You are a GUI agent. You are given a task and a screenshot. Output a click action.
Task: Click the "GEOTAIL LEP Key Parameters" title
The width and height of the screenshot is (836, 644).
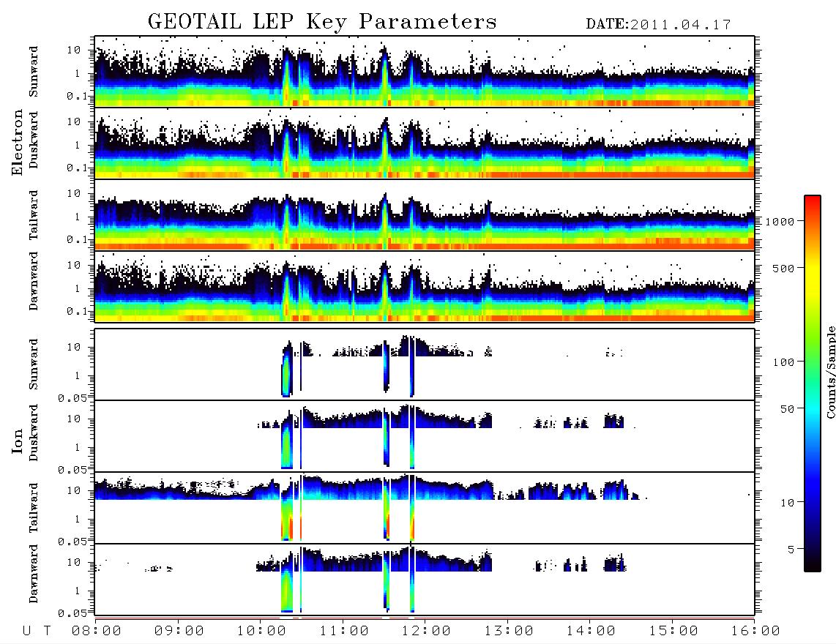click(x=322, y=22)
